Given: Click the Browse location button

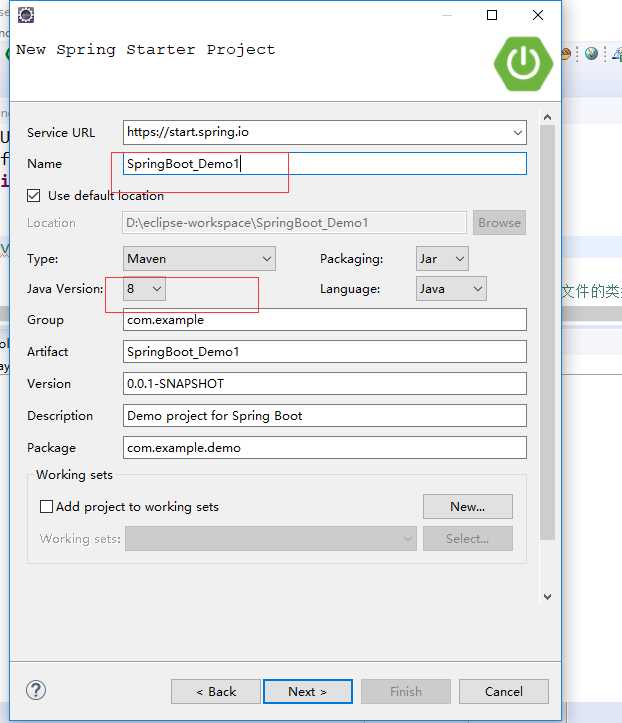Looking at the screenshot, I should pyautogui.click(x=499, y=223).
